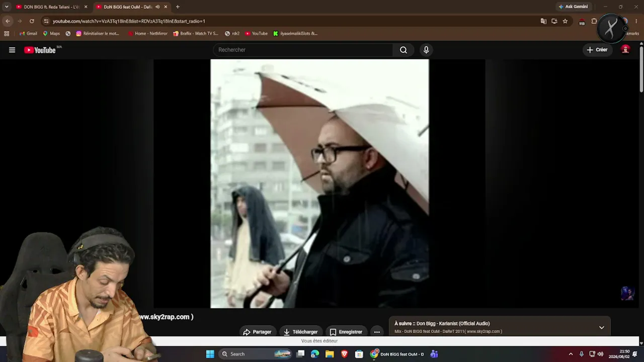This screenshot has width=644, height=362.
Task: Open the YouTube bookmark
Action: coord(256,34)
